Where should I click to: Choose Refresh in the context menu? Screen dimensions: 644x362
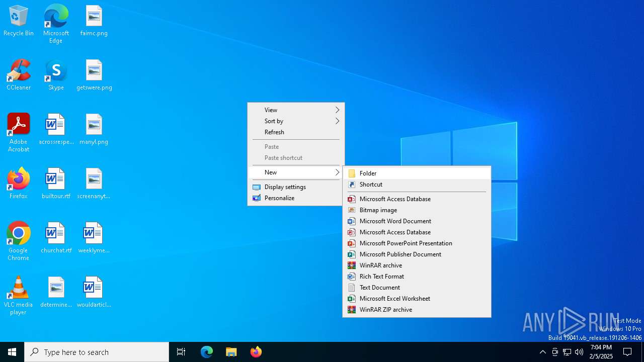point(296,132)
